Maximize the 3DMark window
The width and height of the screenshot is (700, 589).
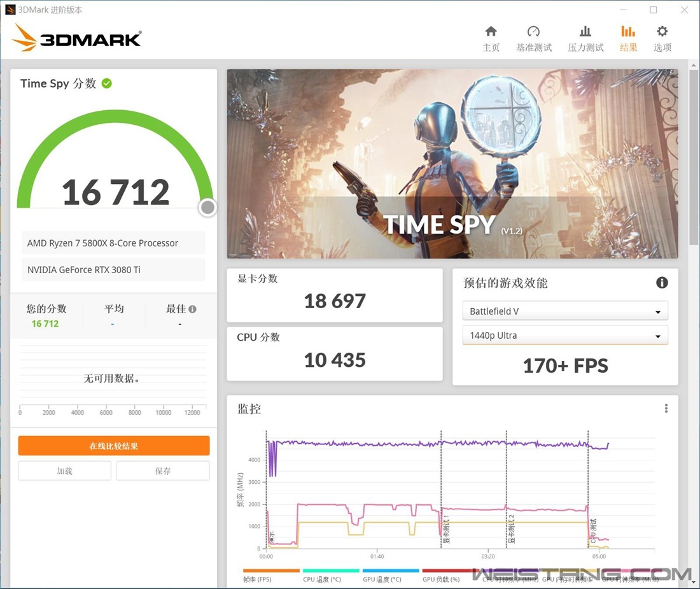click(x=653, y=10)
